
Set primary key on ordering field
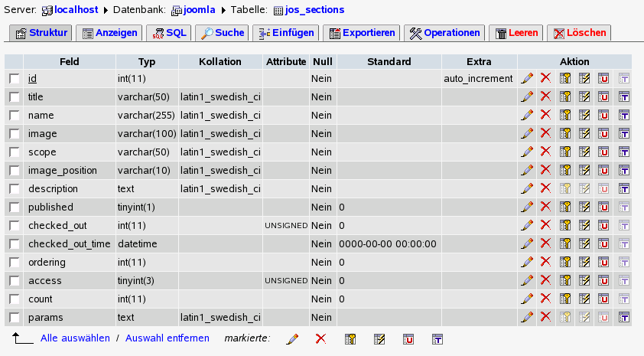[565, 263]
